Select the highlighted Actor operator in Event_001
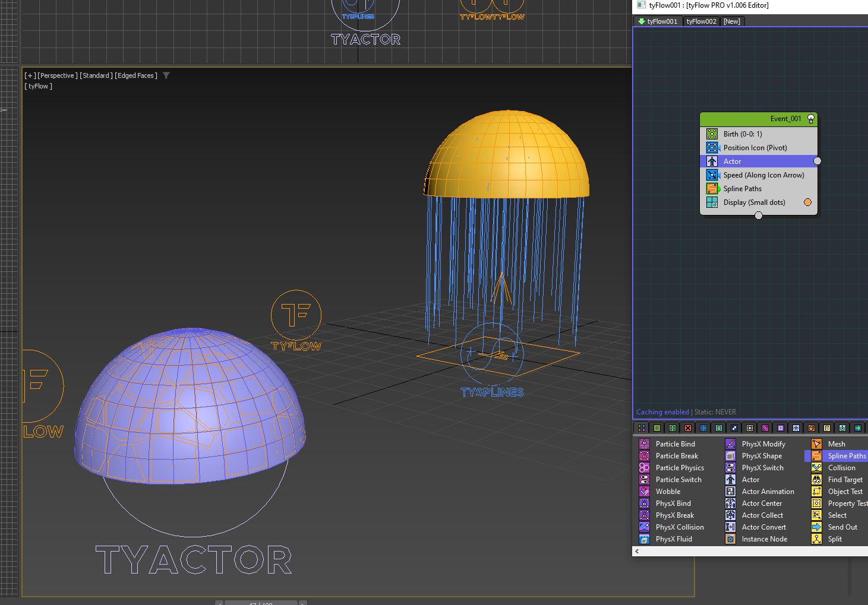 click(759, 161)
